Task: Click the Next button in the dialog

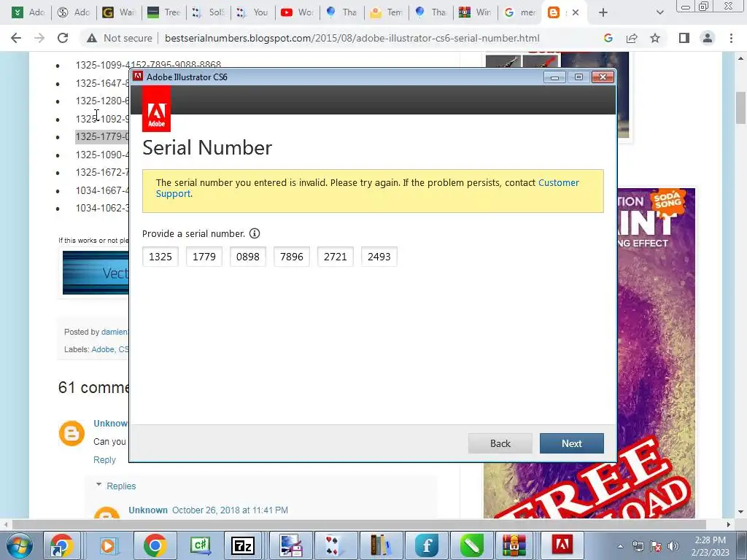Action: pos(572,443)
